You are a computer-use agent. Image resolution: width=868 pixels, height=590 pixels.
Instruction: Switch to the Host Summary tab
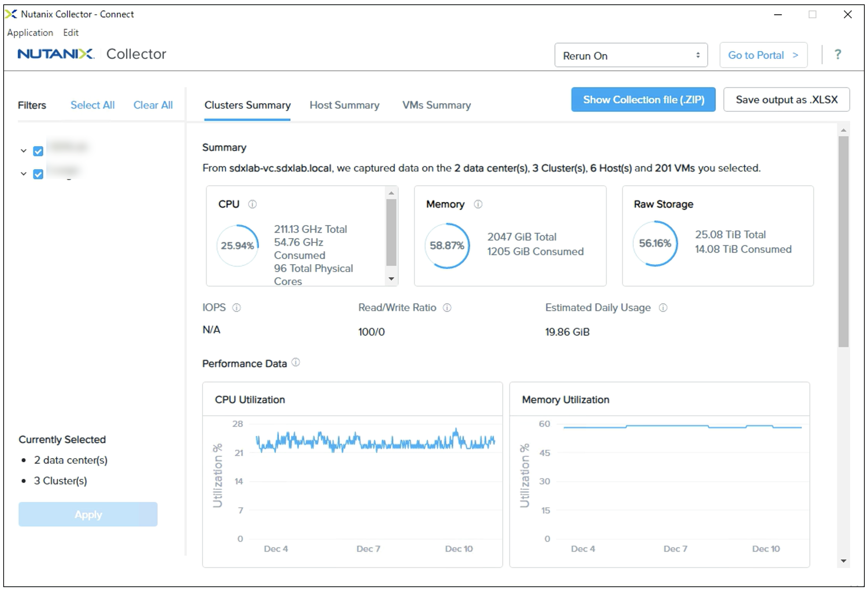click(x=344, y=105)
